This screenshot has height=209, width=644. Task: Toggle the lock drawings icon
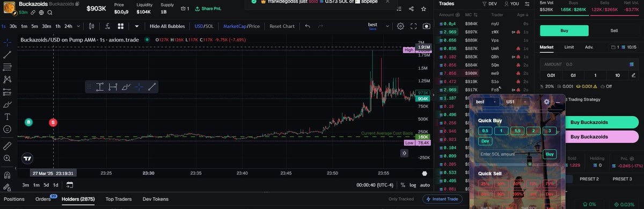(7, 187)
